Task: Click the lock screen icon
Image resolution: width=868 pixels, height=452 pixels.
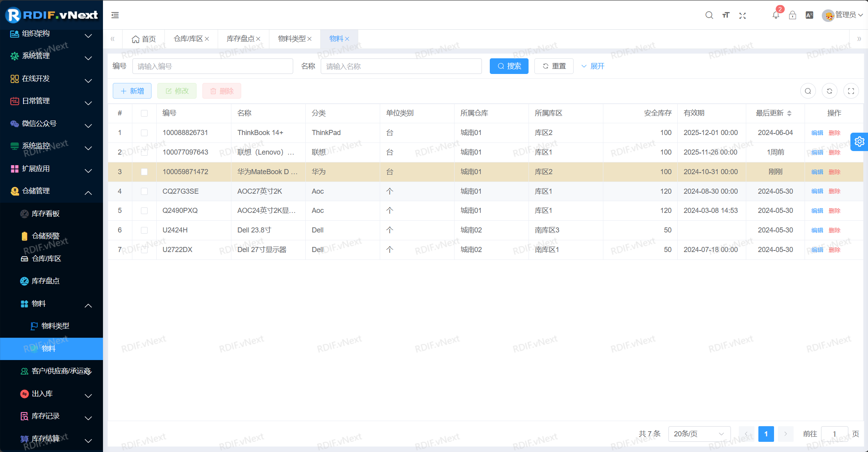Action: [792, 15]
